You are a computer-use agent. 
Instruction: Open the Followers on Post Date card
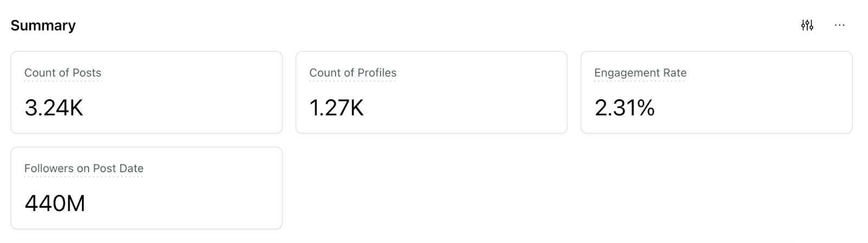tap(146, 188)
